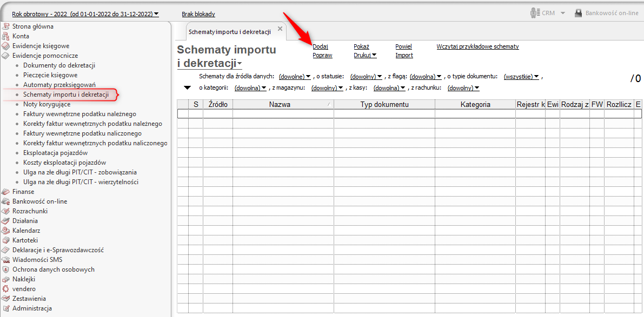
Task: Click the Kartoteki sidebar icon
Action: point(6,240)
